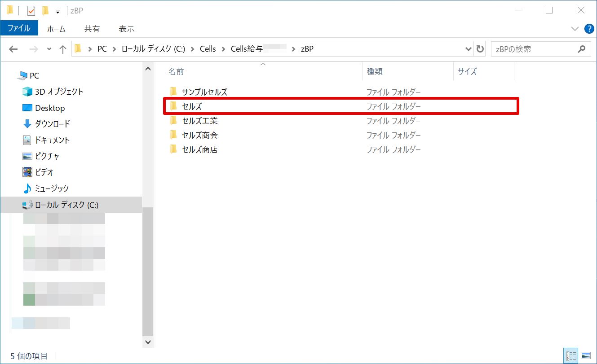The height and width of the screenshot is (364, 597).
Task: Customize Quick Access Toolbar dropdown
Action: pos(57,11)
